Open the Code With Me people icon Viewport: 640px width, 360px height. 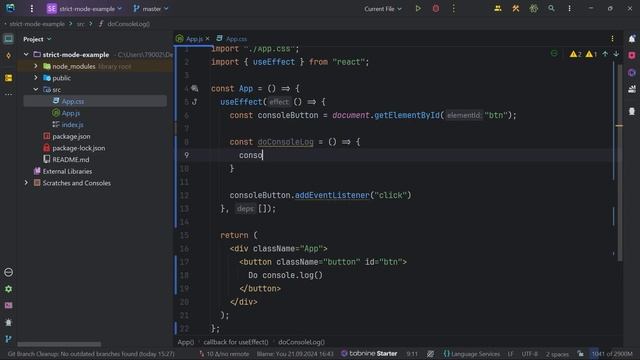[x=498, y=9]
